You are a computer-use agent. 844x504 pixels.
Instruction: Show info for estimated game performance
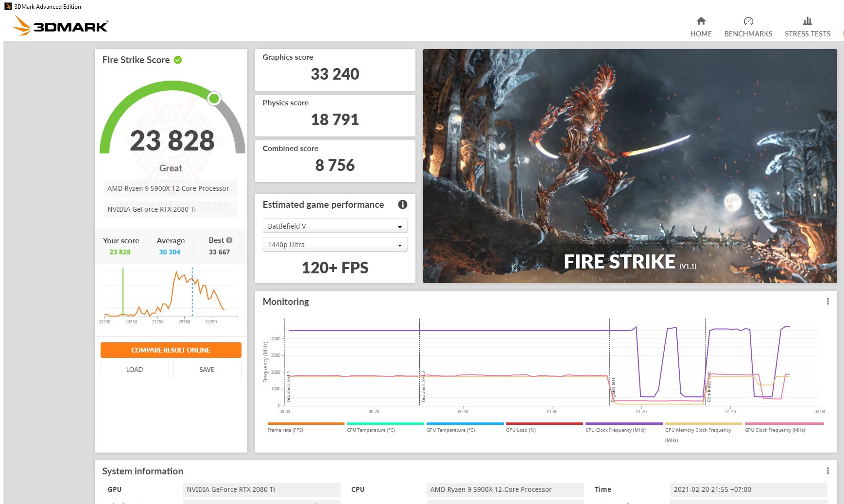[402, 204]
